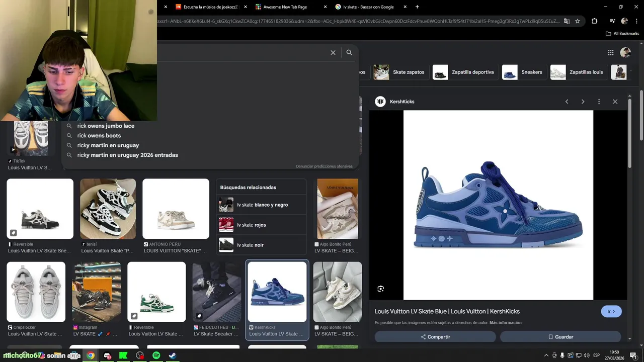The image size is (644, 362).
Task: Select suggestion rick owens boots
Action: pos(99,135)
